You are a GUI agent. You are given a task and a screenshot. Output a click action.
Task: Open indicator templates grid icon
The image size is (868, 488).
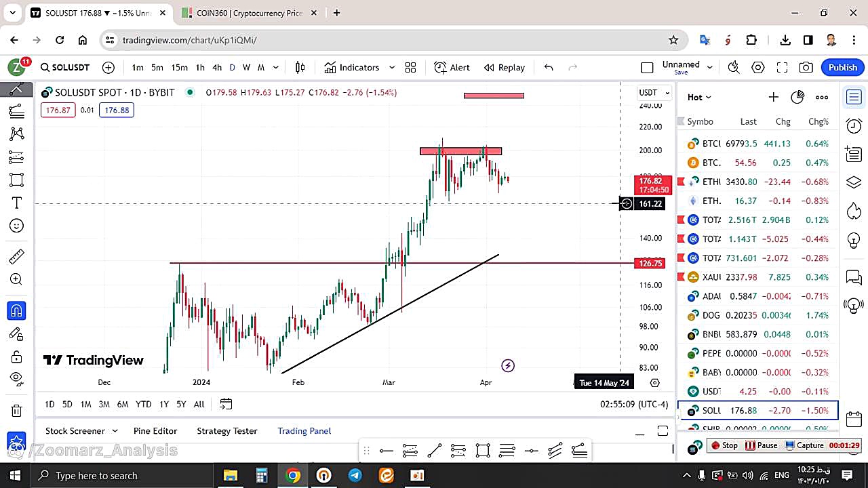410,67
